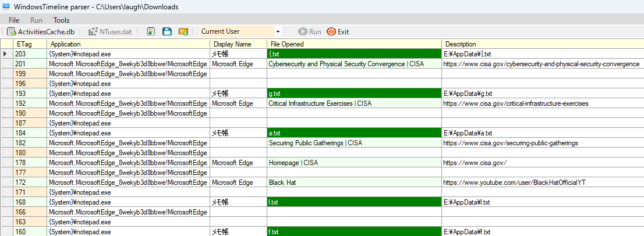644x236 pixels.
Task: Select the E:¥AppData¥g.txt description cell
Action: (543, 94)
